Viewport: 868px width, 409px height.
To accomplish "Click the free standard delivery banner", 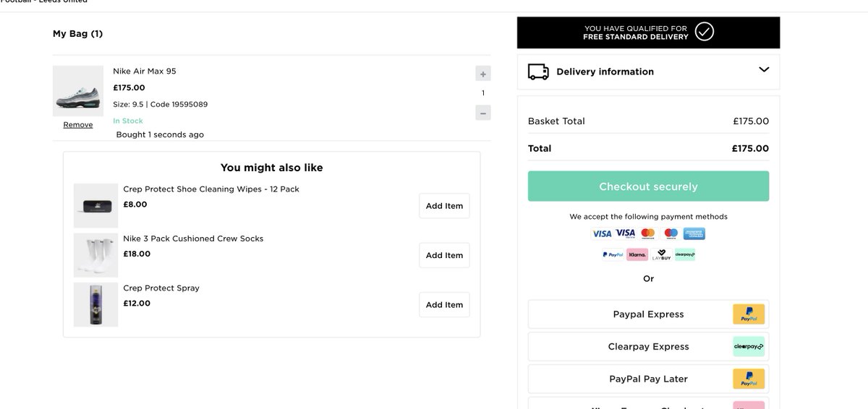I will click(648, 33).
